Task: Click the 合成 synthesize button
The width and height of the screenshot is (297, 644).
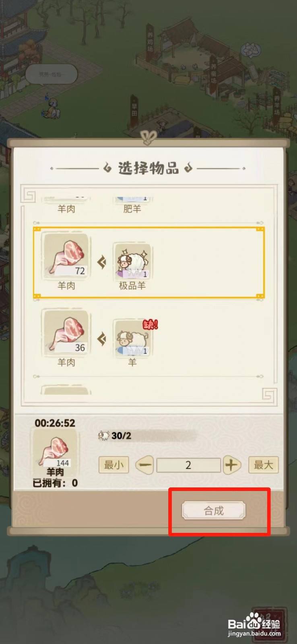Action: 213,510
